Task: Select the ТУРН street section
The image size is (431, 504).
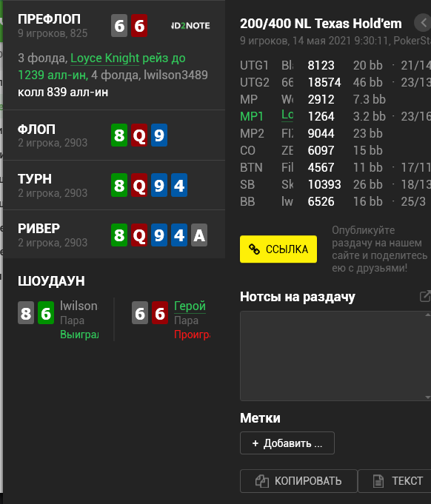Action: click(x=114, y=185)
